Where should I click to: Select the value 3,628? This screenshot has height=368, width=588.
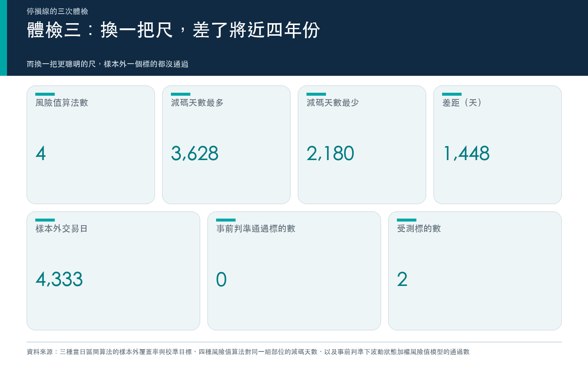tap(195, 153)
